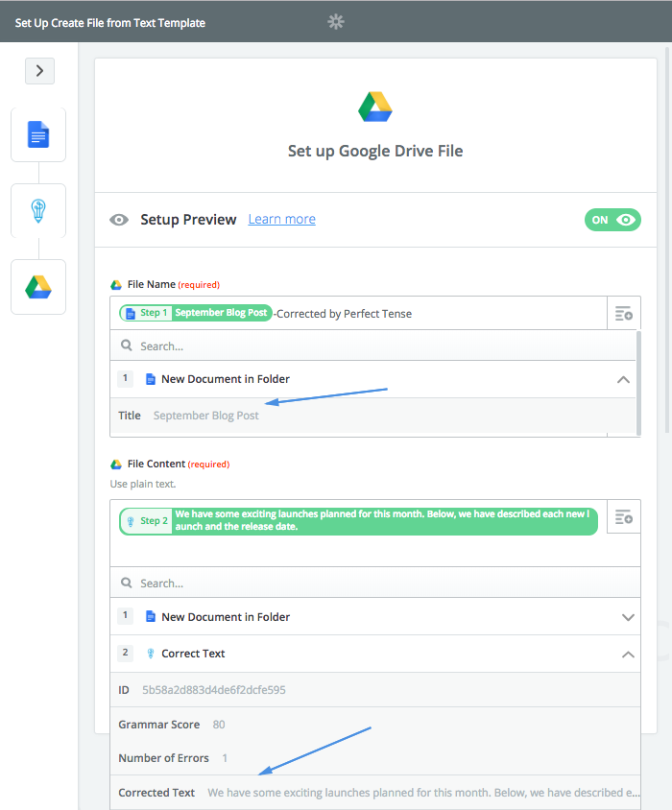
Task: Click the Drive icon beside File Name label
Action: coord(116,285)
